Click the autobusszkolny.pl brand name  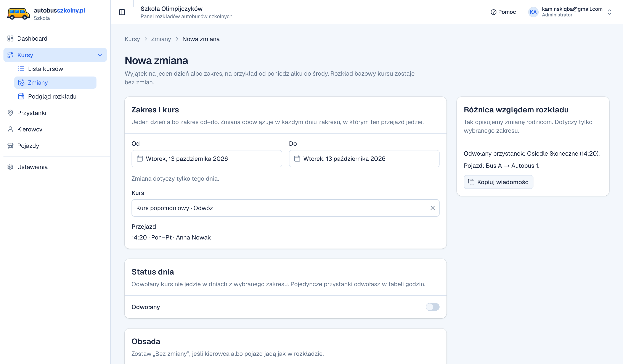[x=59, y=10]
